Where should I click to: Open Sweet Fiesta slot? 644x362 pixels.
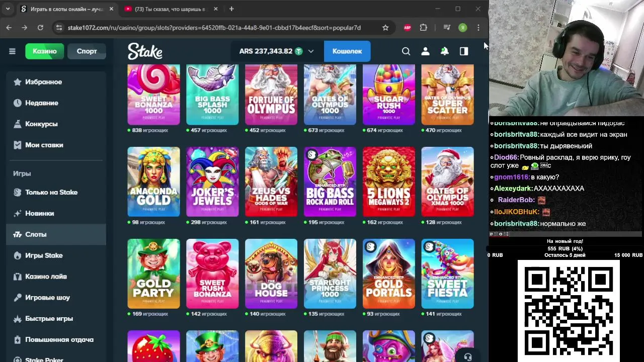coord(447,274)
